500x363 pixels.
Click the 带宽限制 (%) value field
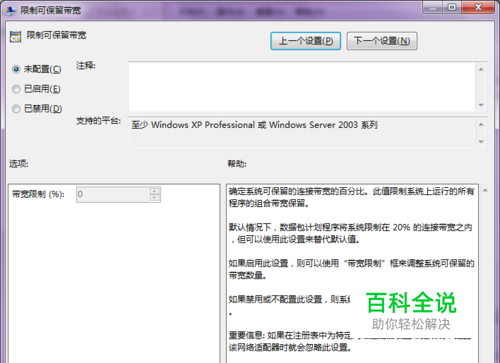click(113, 194)
